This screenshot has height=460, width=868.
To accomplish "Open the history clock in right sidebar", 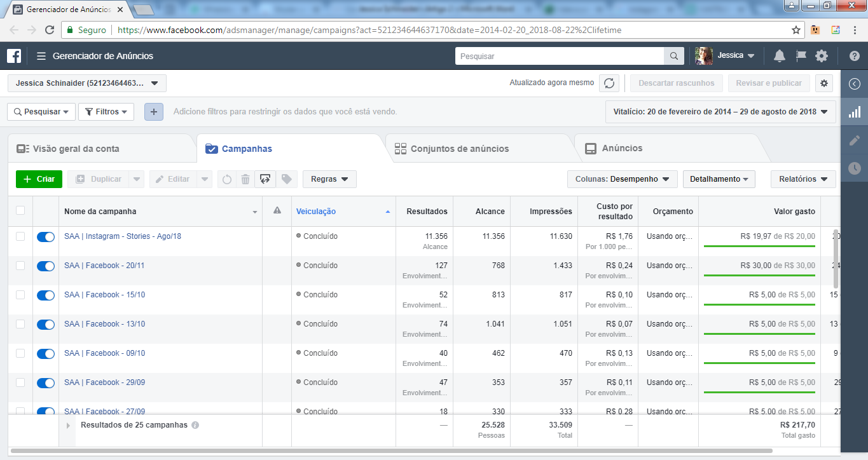I will point(855,168).
